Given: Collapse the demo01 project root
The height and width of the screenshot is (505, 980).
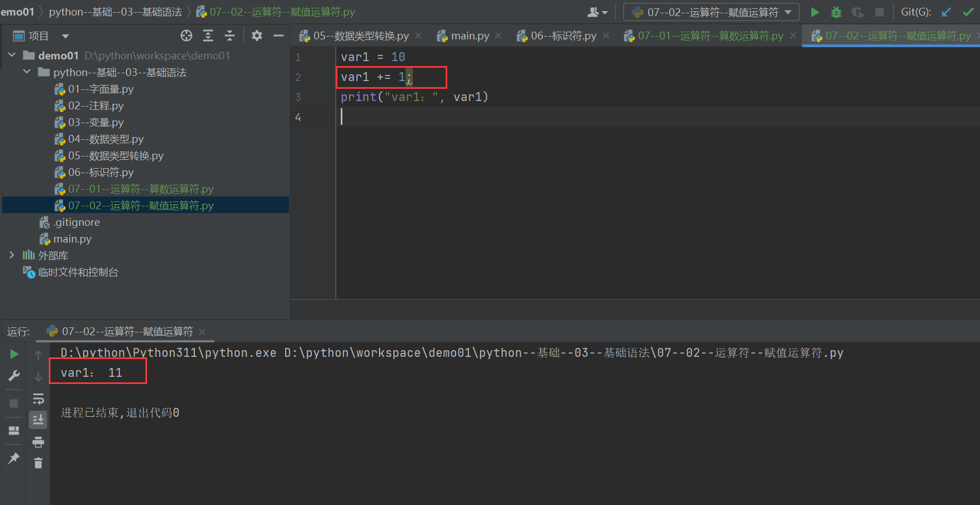Looking at the screenshot, I should 12,55.
